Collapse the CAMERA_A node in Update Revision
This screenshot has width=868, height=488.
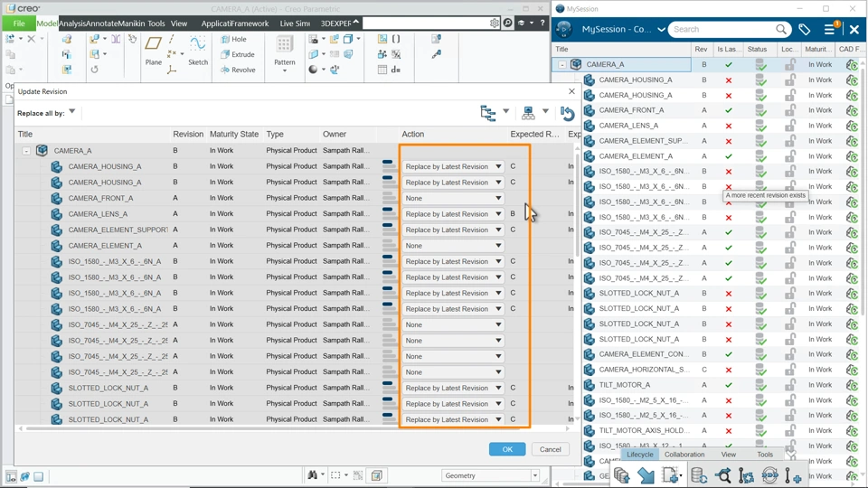coord(26,151)
